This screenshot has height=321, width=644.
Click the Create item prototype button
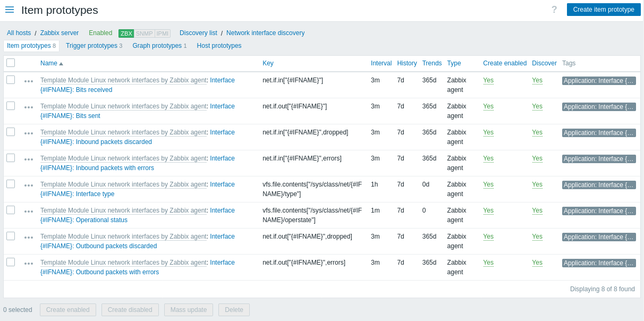point(604,10)
